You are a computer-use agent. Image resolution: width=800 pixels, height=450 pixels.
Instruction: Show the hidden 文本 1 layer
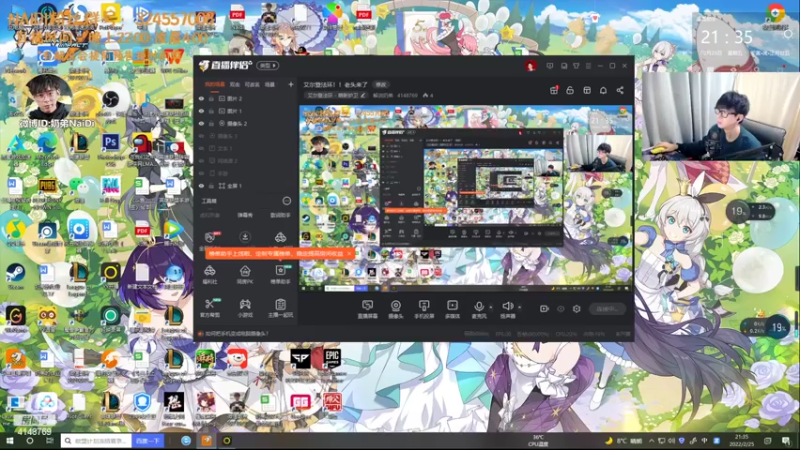tap(202, 148)
